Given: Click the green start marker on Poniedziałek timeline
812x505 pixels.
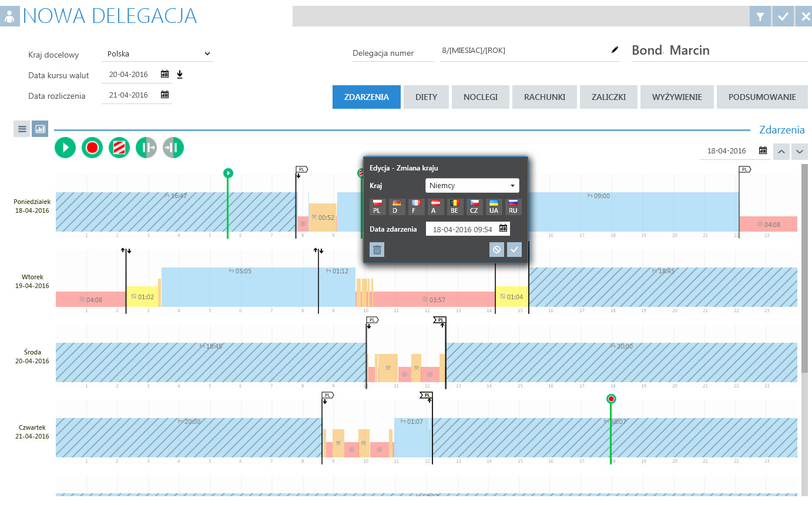Looking at the screenshot, I should tap(228, 173).
